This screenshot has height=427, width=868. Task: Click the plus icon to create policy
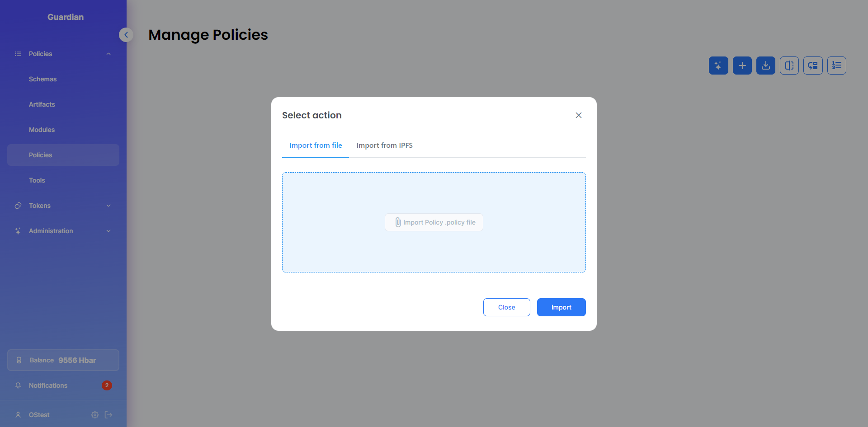[742, 66]
